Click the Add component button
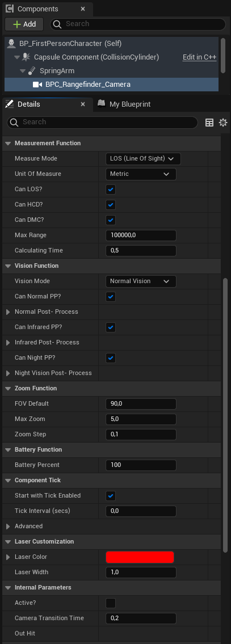The image size is (231, 644). pos(24,24)
